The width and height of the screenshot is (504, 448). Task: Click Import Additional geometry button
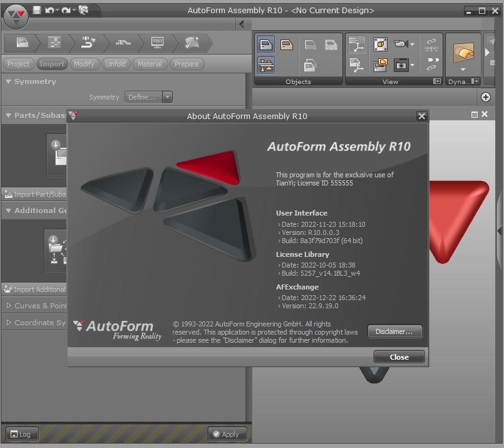34,289
